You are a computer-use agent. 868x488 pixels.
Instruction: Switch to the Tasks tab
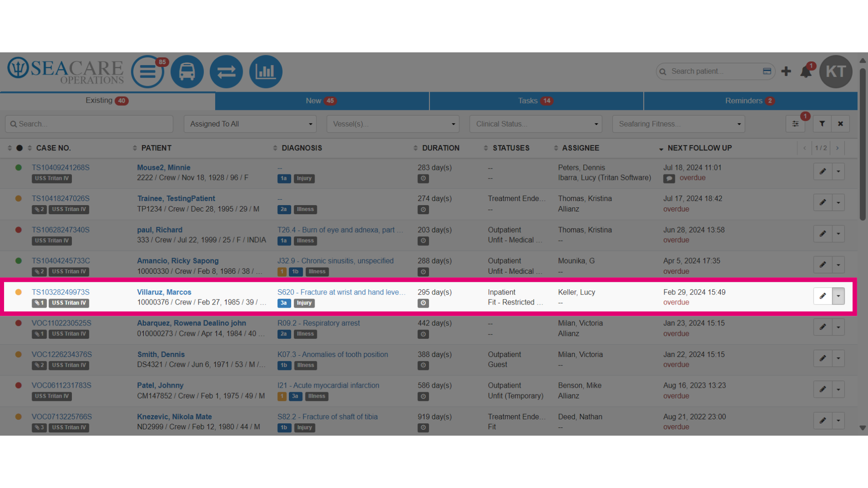click(x=536, y=101)
